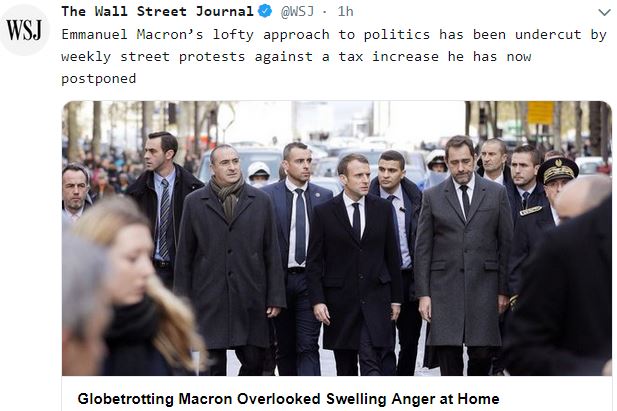Open The Wall Street Journal display name
Image resolution: width=617 pixels, height=411 pixels.
[x=157, y=11]
